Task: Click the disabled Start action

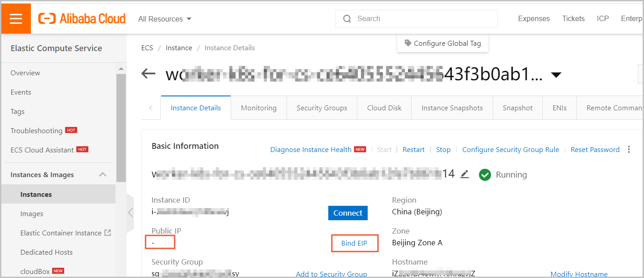Action: click(384, 150)
